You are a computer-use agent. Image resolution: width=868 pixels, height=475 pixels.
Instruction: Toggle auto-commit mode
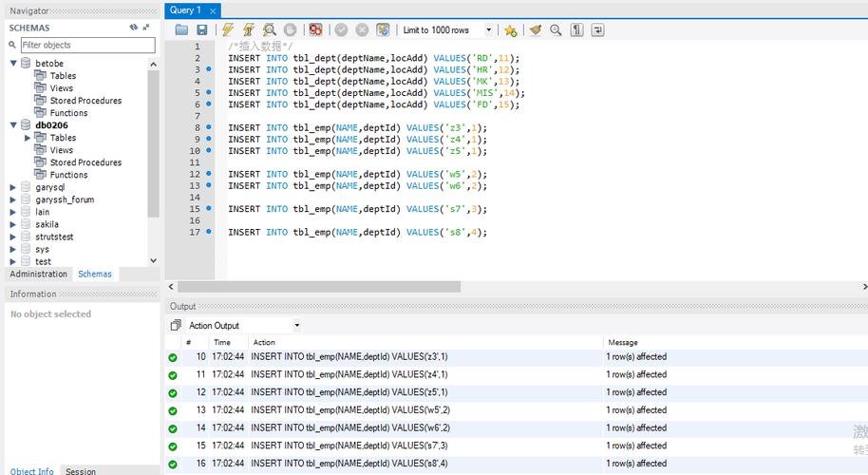pos(383,29)
